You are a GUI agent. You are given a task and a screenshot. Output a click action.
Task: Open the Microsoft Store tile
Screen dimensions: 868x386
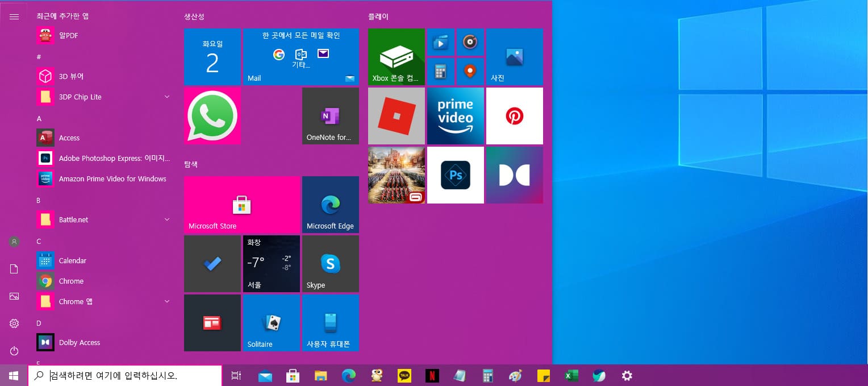click(242, 204)
